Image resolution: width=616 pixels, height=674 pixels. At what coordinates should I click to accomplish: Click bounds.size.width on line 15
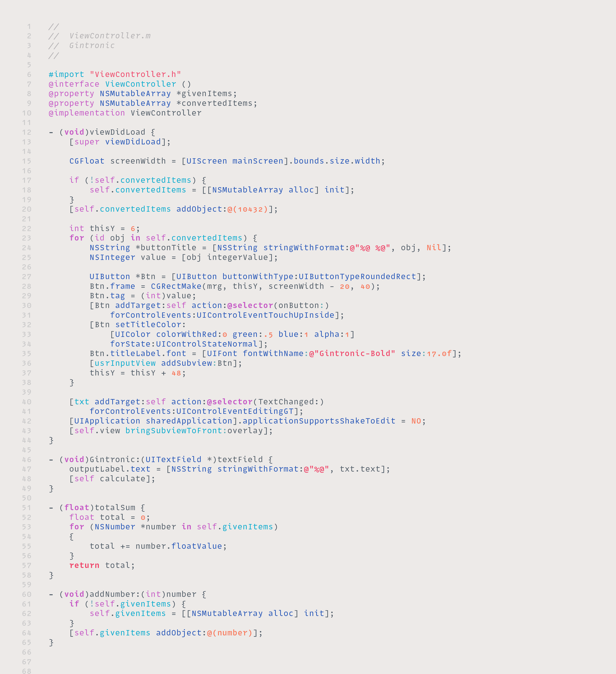pyautogui.click(x=337, y=161)
